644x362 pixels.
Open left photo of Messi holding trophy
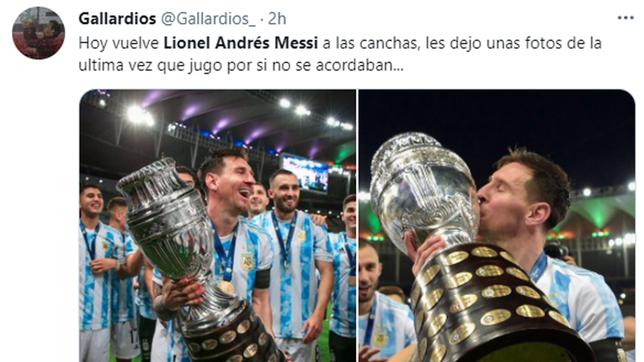click(217, 226)
